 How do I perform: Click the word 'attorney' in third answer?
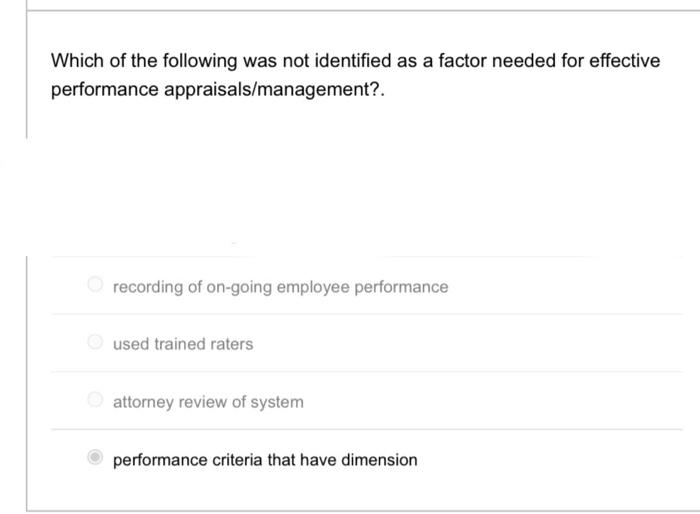142,402
